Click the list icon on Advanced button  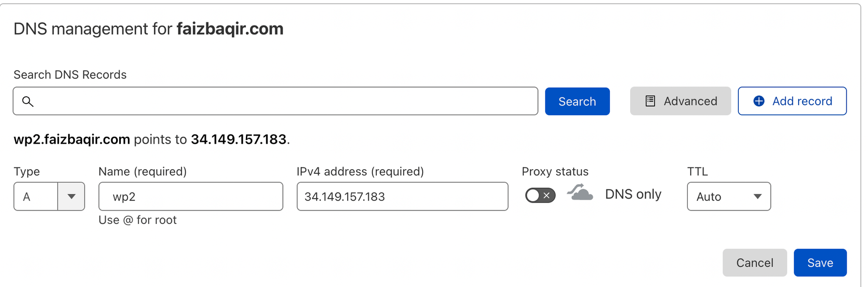(650, 101)
